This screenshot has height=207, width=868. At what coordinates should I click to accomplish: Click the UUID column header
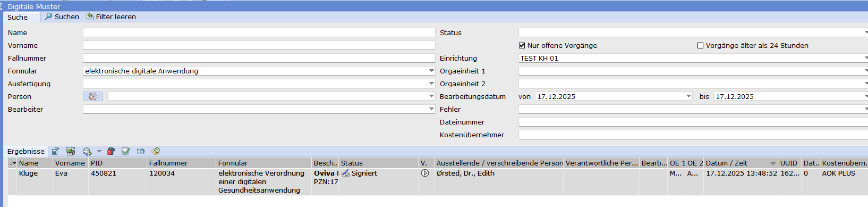(789, 163)
